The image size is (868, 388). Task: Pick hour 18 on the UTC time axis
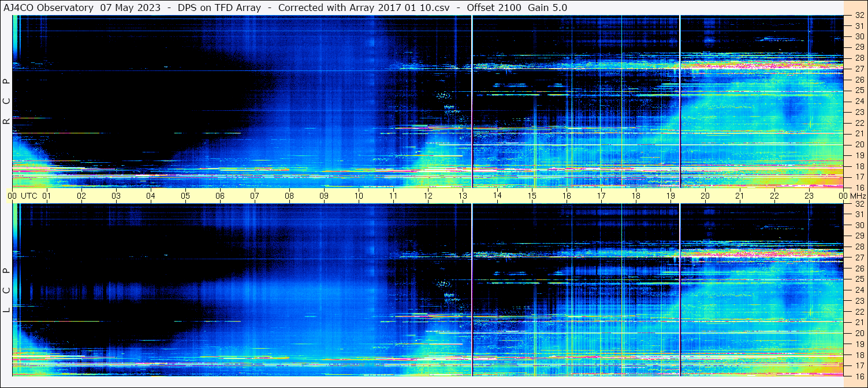[x=636, y=196]
